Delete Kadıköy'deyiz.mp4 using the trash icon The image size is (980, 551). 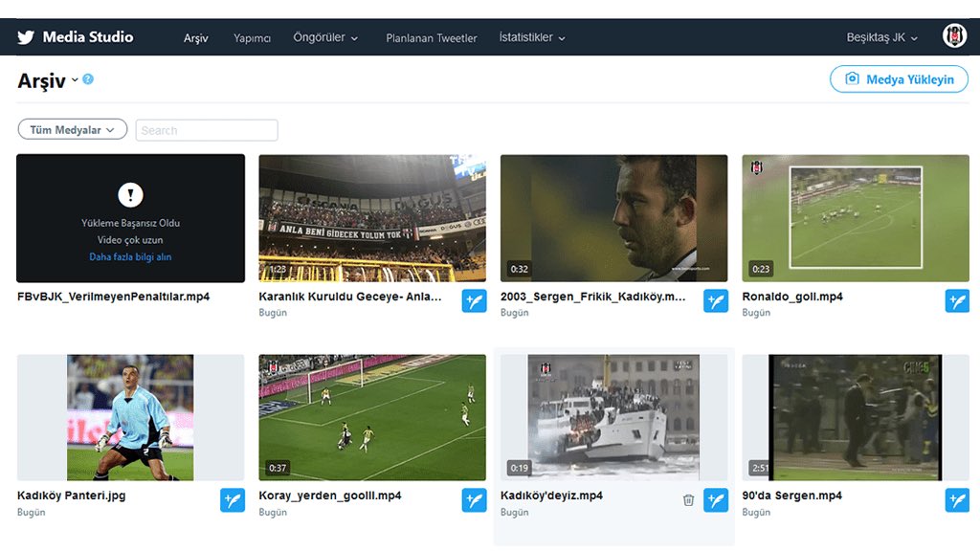687,499
